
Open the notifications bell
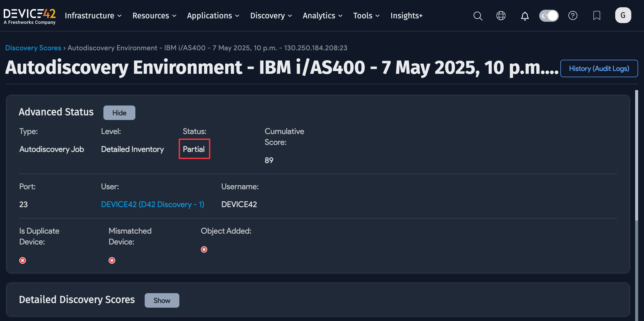coord(524,16)
